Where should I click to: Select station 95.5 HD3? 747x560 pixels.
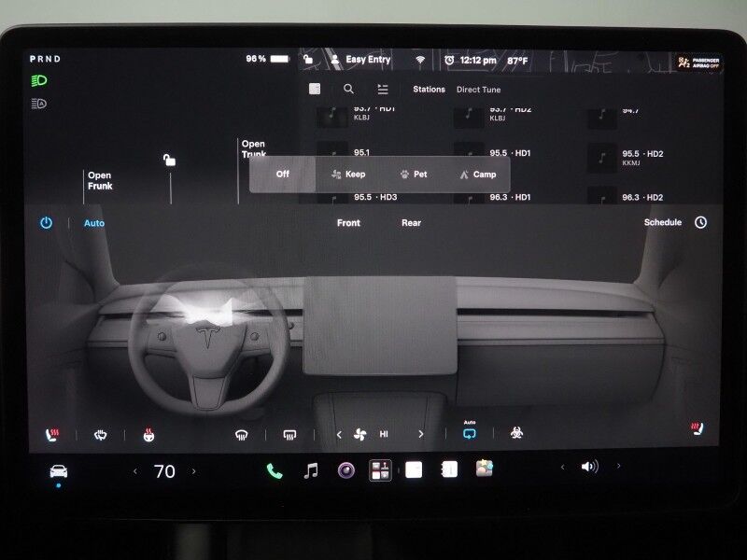tap(358, 197)
